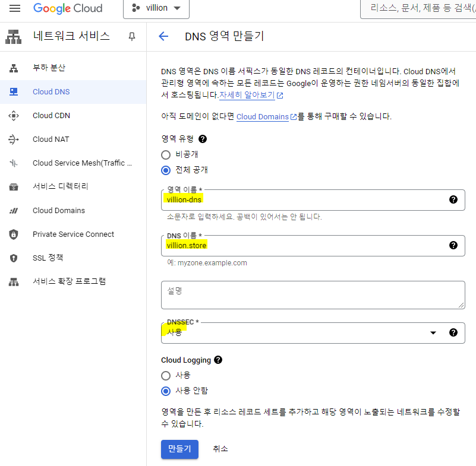Click the 부하 분산 sidebar icon

coord(14,68)
